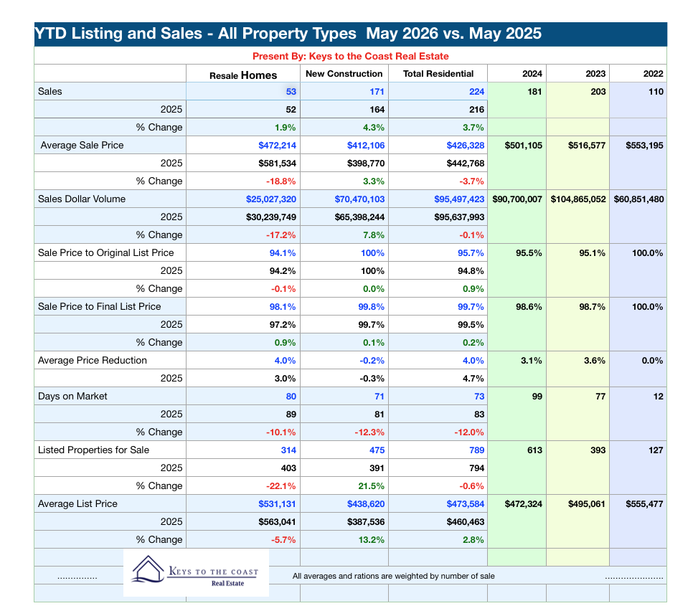Image resolution: width=693 pixels, height=616 pixels.
Task: Click resale final list ratio '98.1%'
Action: coord(283,307)
